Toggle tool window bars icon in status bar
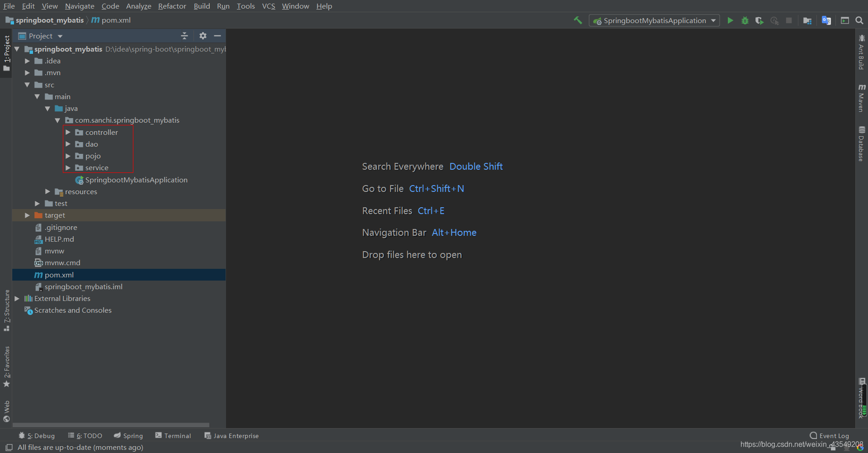The width and height of the screenshot is (868, 453). click(9, 447)
